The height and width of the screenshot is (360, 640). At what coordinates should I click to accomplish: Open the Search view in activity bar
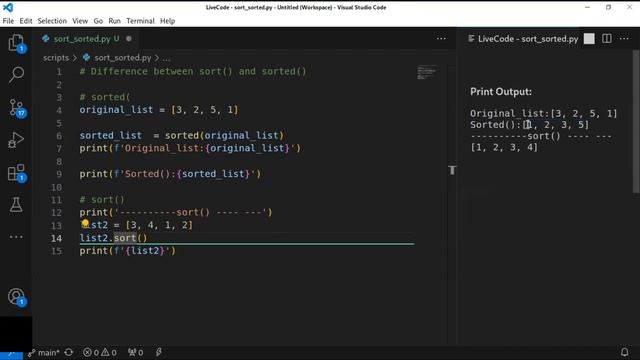[x=16, y=75]
